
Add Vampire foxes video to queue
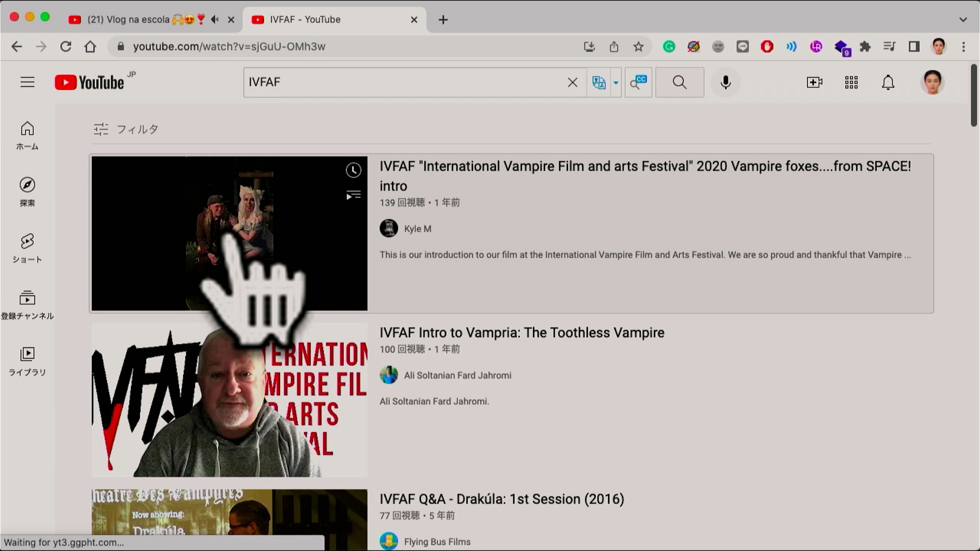click(x=353, y=195)
